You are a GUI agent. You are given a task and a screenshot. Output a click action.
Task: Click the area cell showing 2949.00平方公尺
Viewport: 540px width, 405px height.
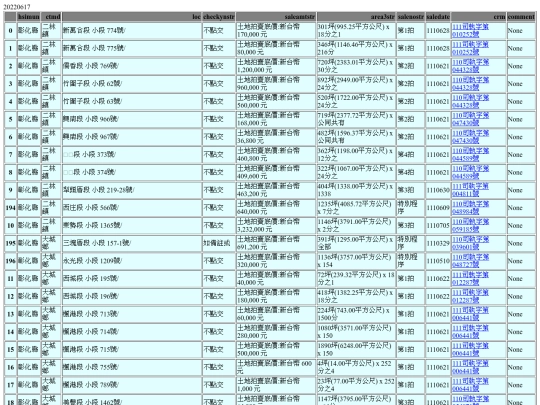tap(356, 84)
